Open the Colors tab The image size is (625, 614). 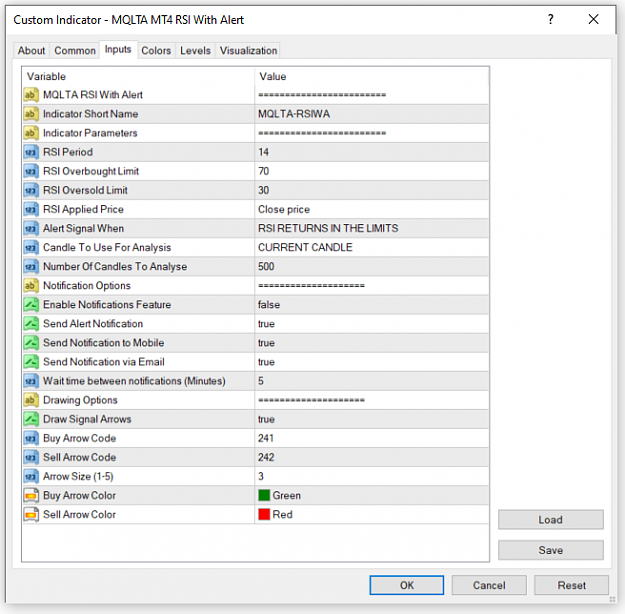click(x=156, y=51)
